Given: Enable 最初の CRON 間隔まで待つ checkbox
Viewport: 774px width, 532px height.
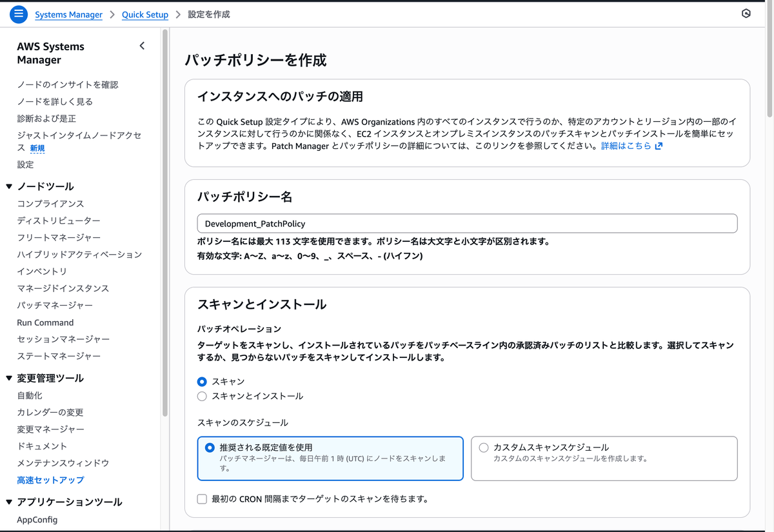Looking at the screenshot, I should tap(202, 499).
